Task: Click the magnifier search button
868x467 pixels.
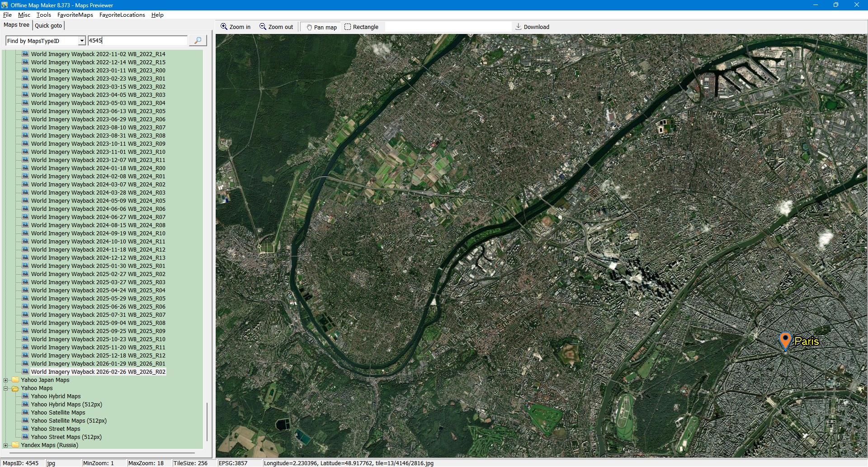Action: [x=198, y=41]
